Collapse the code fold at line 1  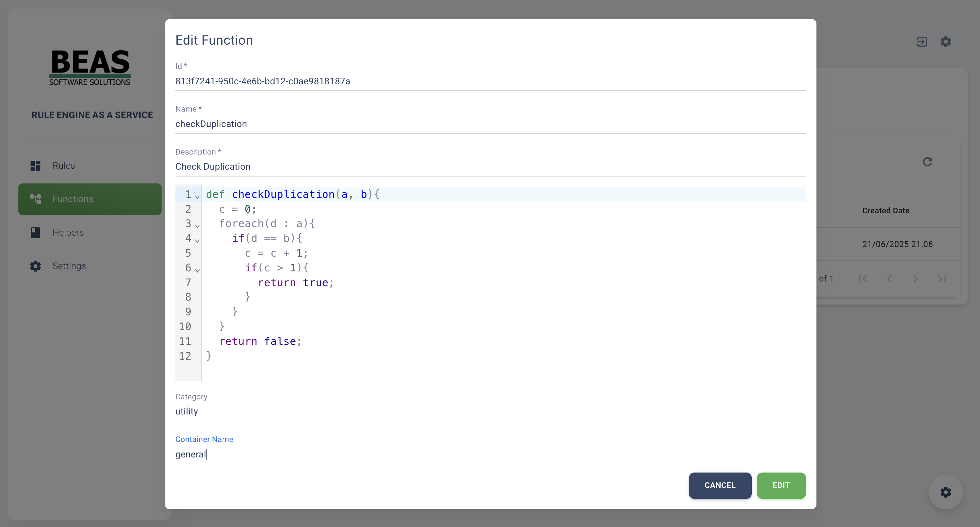tap(197, 197)
